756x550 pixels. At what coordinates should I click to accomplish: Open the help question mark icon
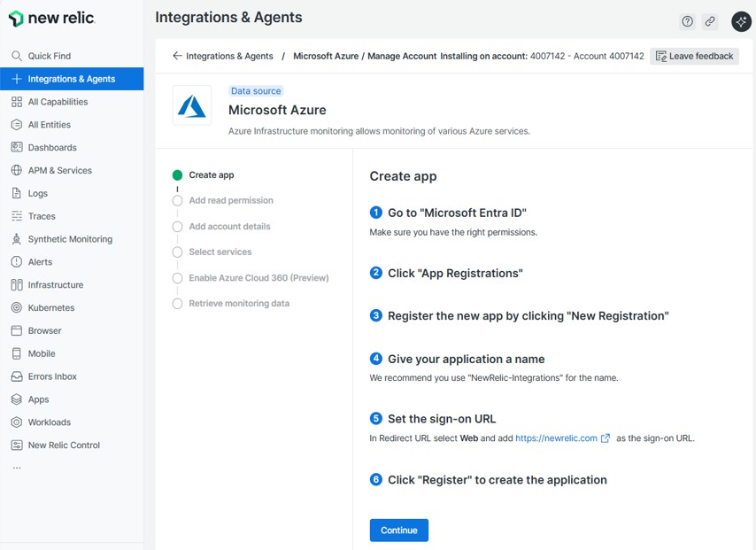(687, 21)
